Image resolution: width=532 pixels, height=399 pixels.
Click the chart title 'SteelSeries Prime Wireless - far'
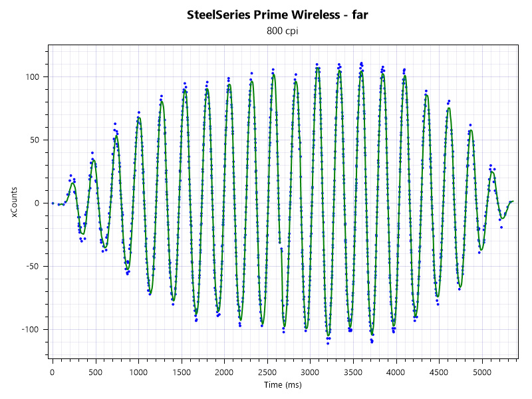[x=277, y=15]
